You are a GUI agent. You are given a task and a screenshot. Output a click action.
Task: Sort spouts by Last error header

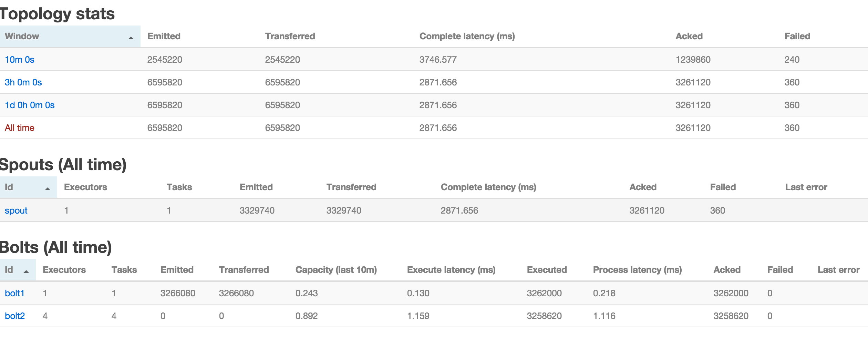click(806, 187)
